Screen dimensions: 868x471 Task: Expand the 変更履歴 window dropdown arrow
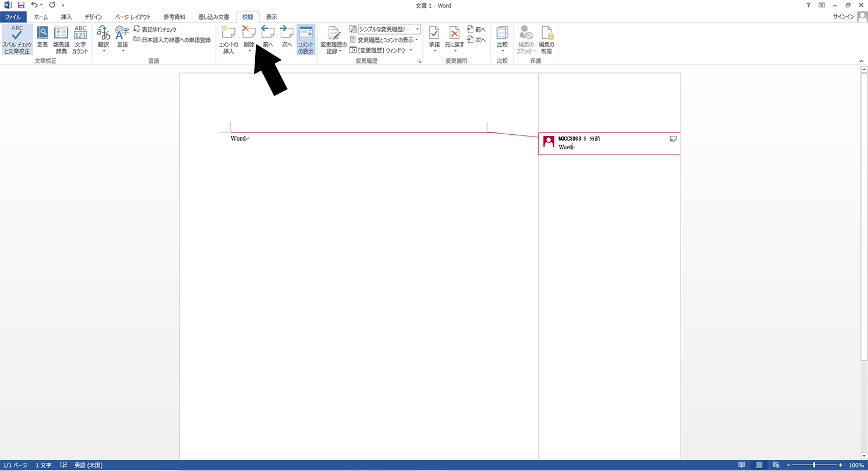(x=411, y=50)
